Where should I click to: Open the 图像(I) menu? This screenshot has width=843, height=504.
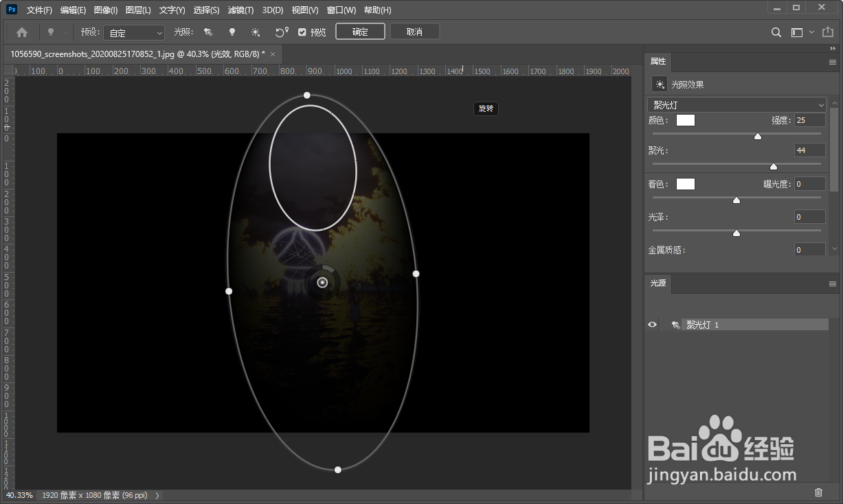click(105, 10)
